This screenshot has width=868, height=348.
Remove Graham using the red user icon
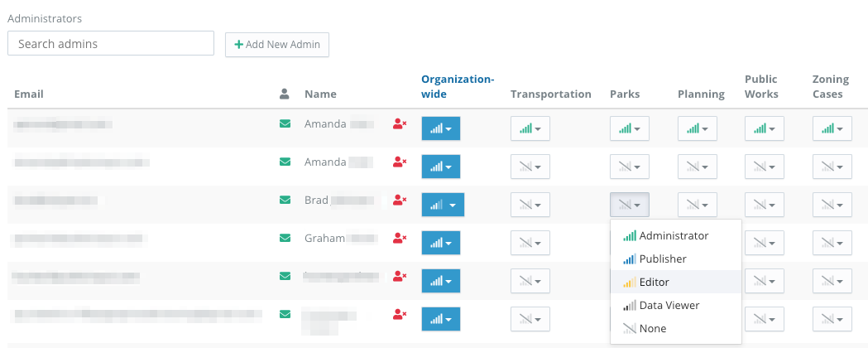click(400, 239)
